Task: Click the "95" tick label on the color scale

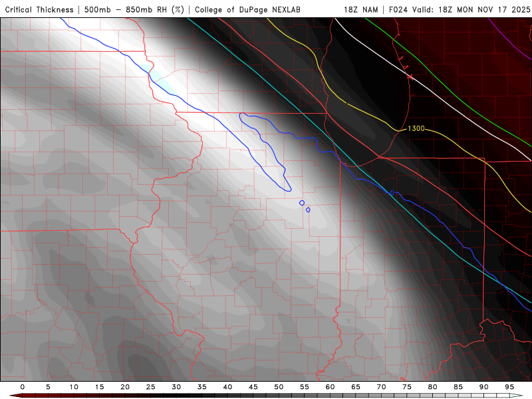Action: tap(509, 387)
